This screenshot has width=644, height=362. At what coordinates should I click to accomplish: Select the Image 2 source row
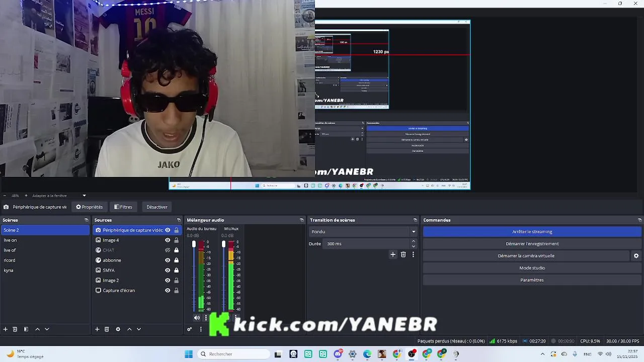(x=137, y=281)
